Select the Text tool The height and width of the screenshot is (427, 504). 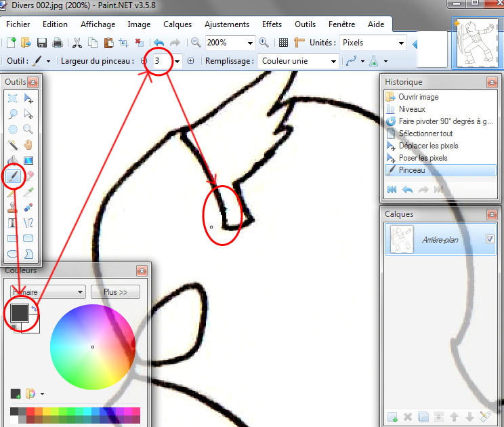(x=13, y=223)
